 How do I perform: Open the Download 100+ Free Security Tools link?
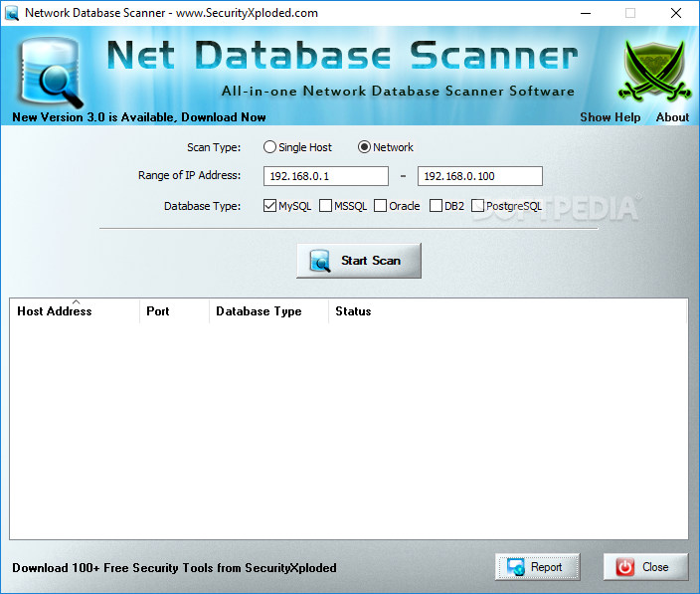174,568
